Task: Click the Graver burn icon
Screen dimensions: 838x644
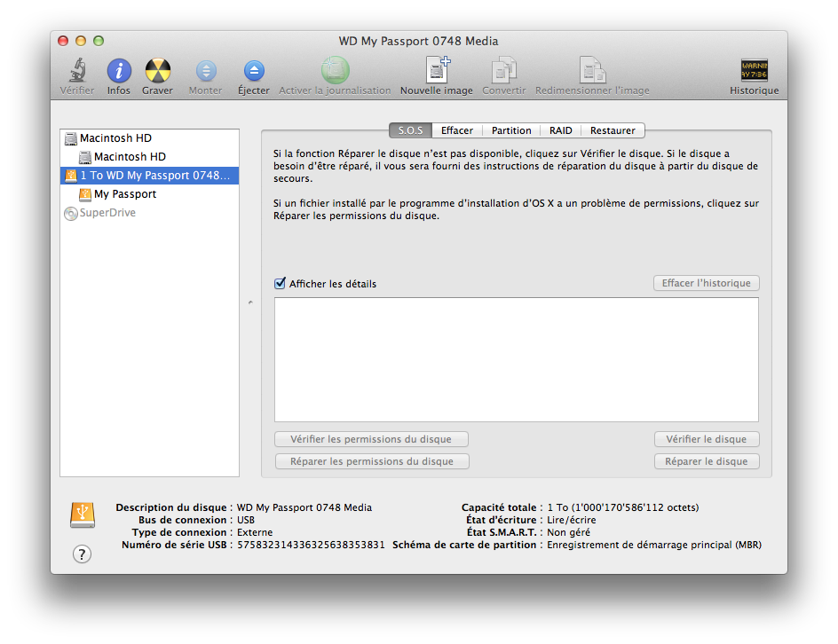Action: (157, 72)
